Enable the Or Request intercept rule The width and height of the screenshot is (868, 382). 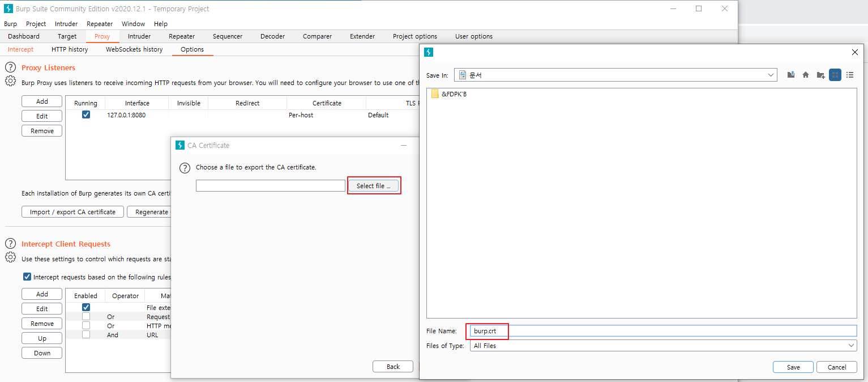(86, 316)
